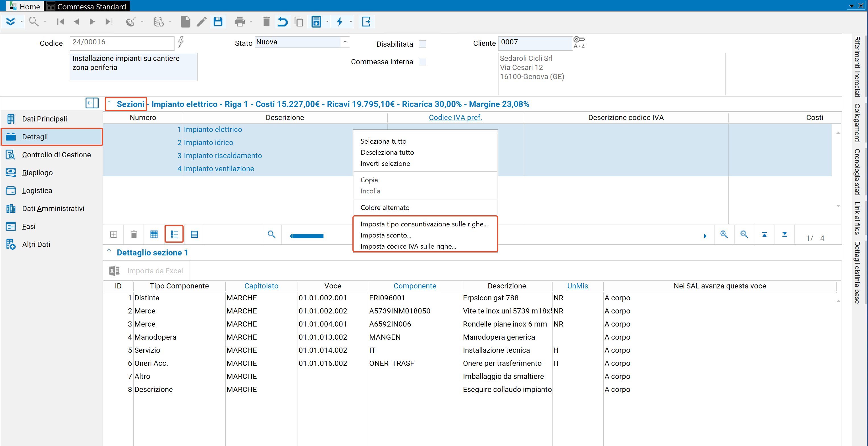The width and height of the screenshot is (868, 446).
Task: Select the Manodopera generica detail row
Action: tap(469, 337)
